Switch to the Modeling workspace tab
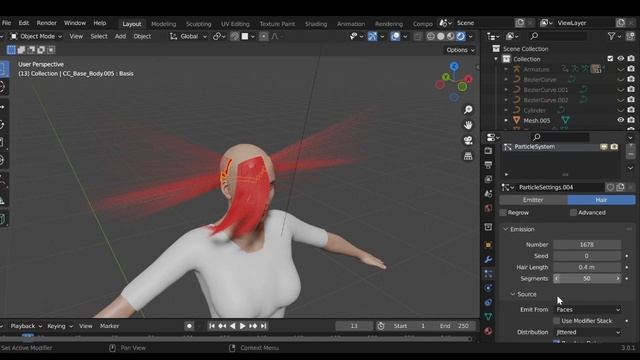This screenshot has height=360, width=640. click(x=163, y=24)
